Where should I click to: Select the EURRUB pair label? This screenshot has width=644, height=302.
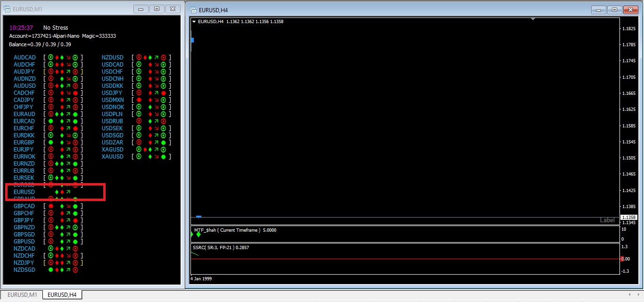24,171
